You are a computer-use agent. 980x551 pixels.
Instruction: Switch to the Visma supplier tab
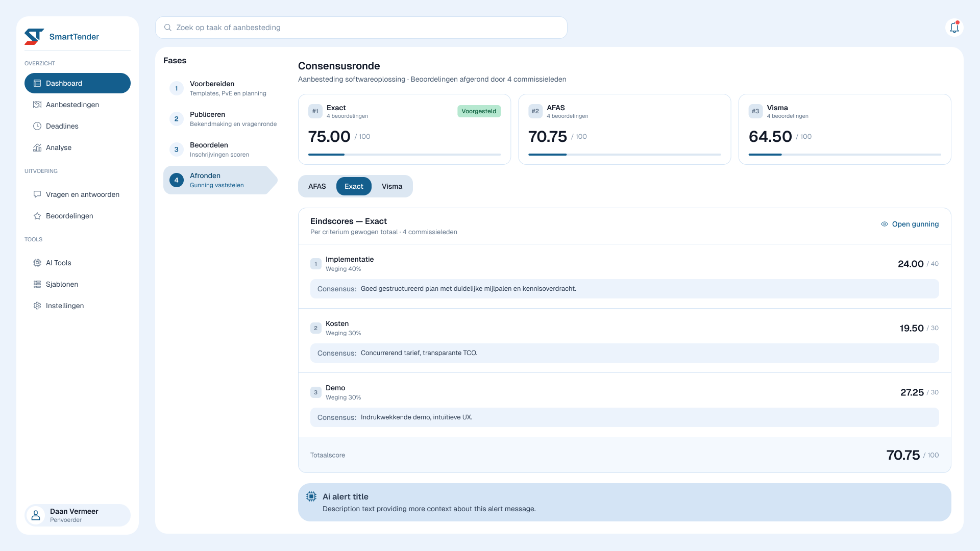point(392,186)
